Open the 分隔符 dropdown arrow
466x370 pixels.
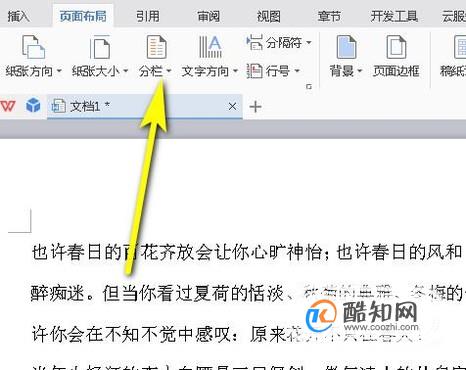pos(309,43)
